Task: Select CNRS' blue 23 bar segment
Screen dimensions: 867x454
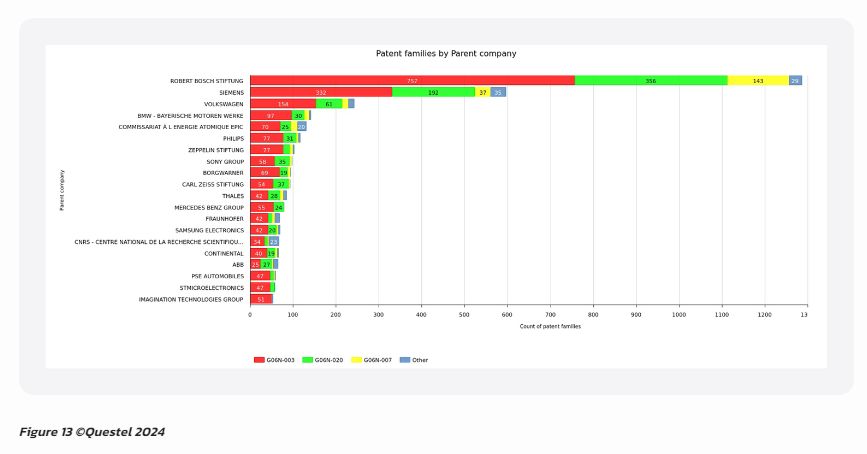Action: tap(274, 242)
